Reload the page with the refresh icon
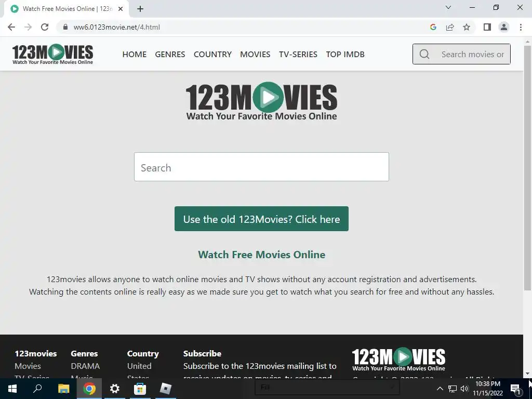 (x=45, y=27)
